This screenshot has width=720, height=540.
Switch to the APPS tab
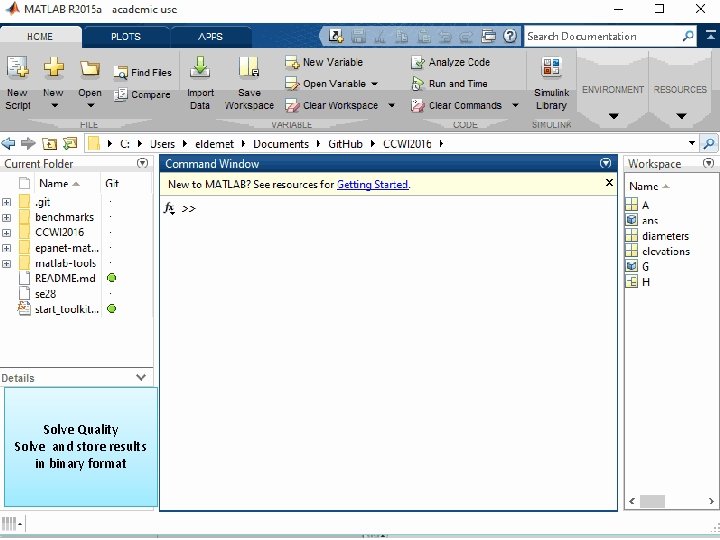[x=210, y=37]
